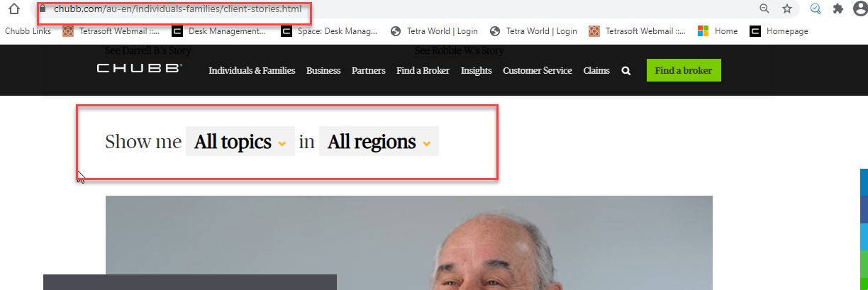The height and width of the screenshot is (290, 868).
Task: Open the Individuals & Families menu
Action: point(252,71)
